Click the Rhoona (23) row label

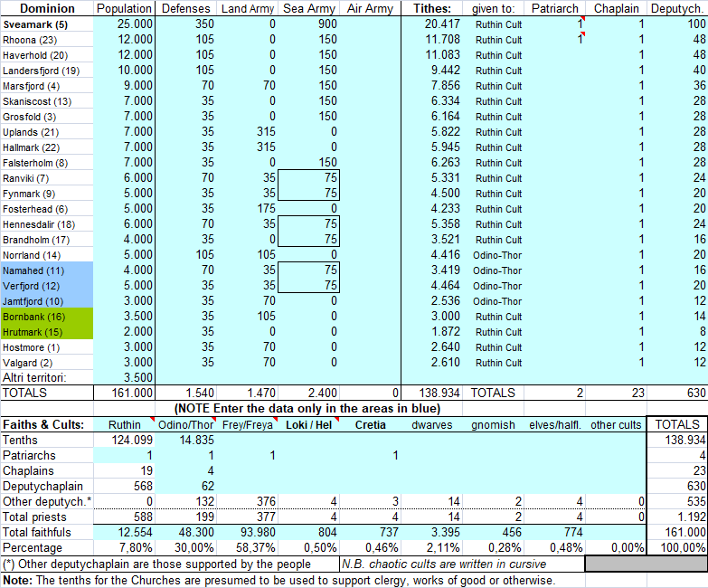click(47, 40)
